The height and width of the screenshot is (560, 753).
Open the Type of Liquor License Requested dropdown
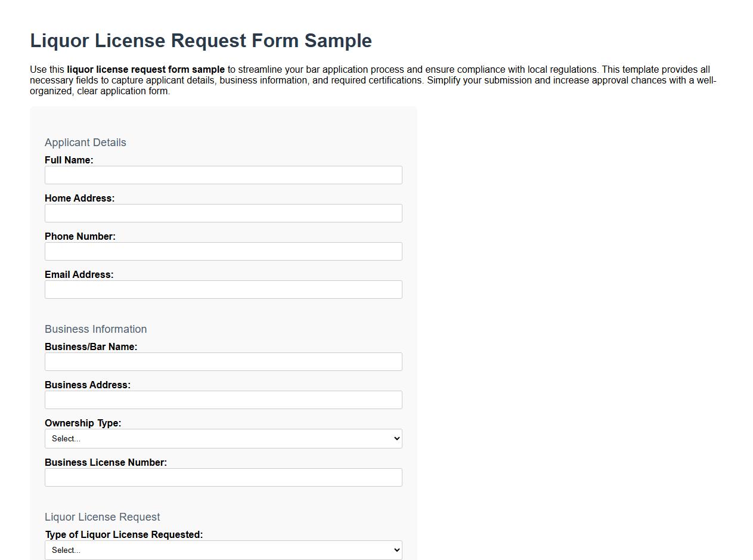tap(223, 550)
